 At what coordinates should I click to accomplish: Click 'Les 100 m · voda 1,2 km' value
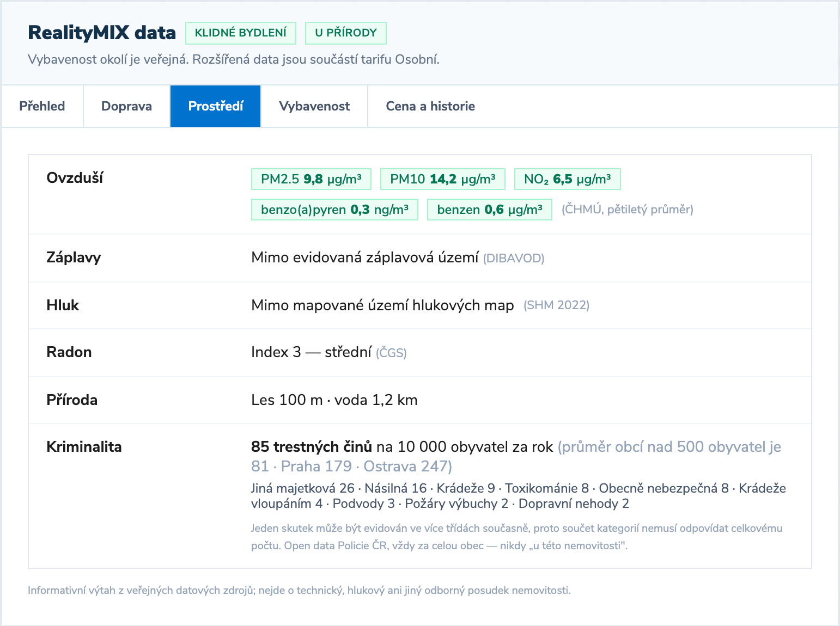click(334, 400)
